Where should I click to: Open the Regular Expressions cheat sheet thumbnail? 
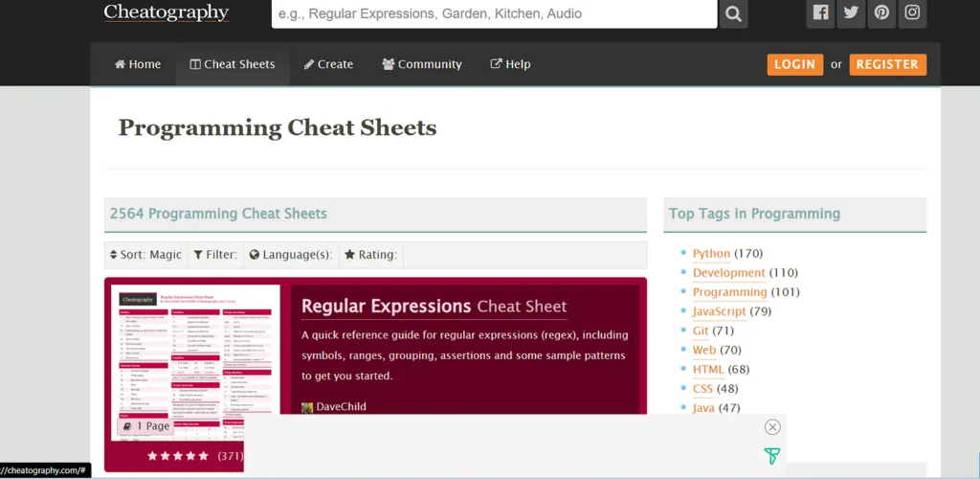click(x=195, y=363)
